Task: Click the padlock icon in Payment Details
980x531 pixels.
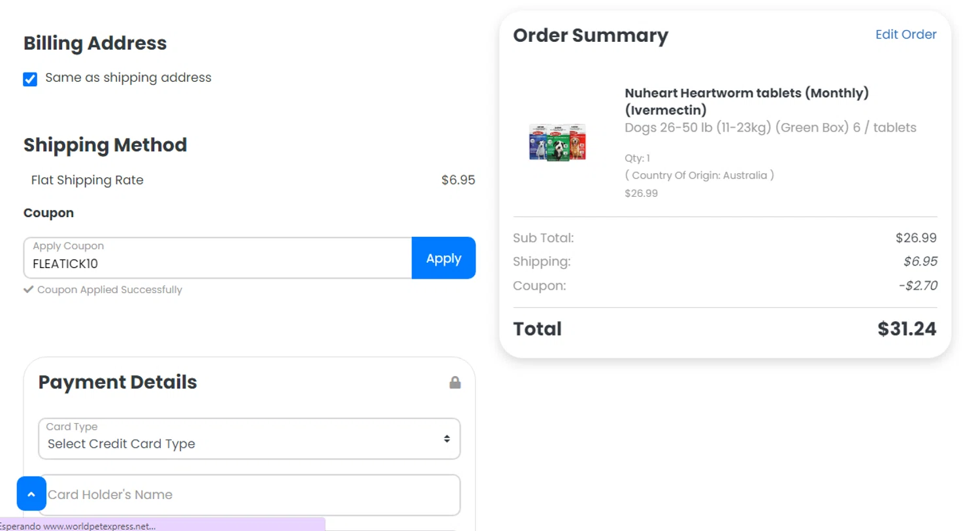Action: (x=455, y=383)
